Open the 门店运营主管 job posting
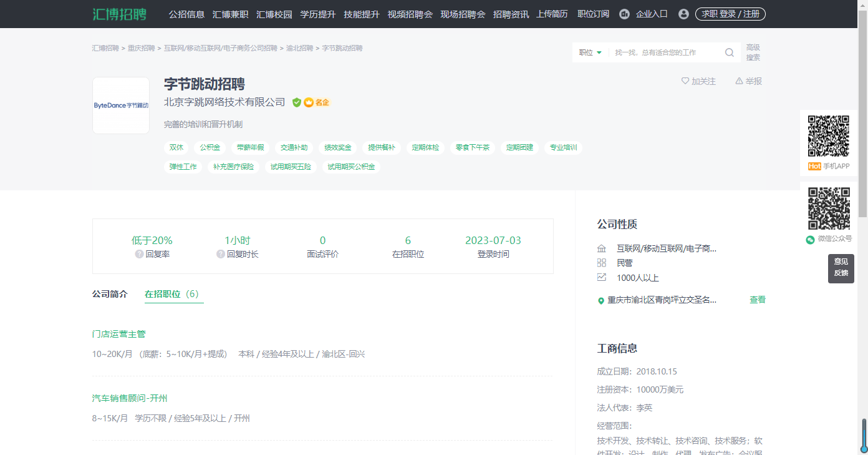Viewport: 868px width, 455px height. coord(119,335)
